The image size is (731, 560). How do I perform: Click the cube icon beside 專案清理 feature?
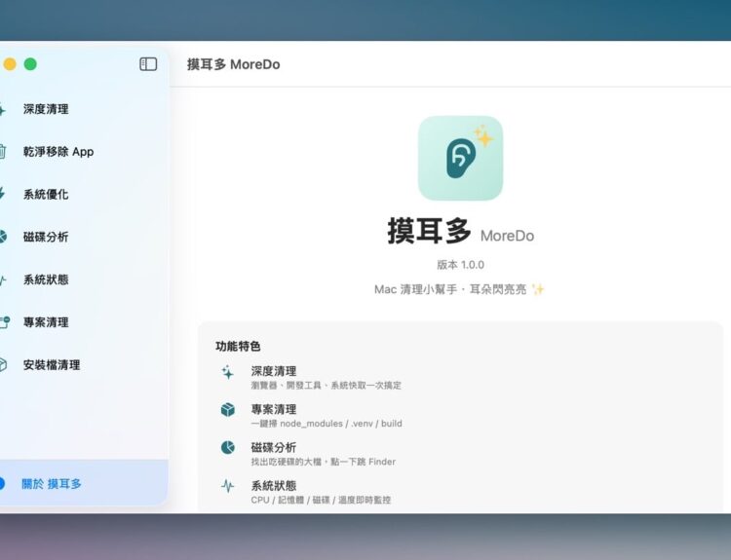[227, 410]
